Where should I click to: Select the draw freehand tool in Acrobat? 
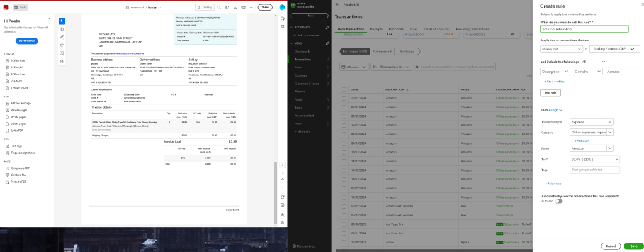(62, 45)
